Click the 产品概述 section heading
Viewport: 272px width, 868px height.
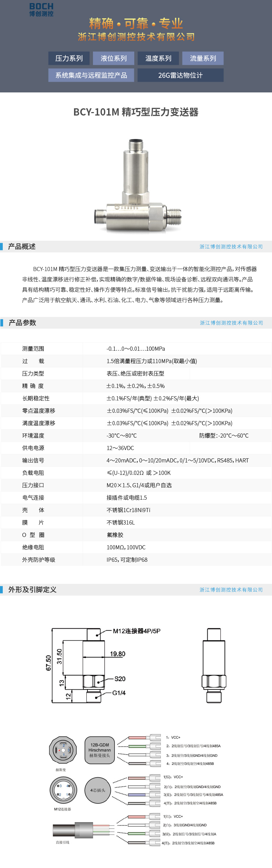click(22, 247)
